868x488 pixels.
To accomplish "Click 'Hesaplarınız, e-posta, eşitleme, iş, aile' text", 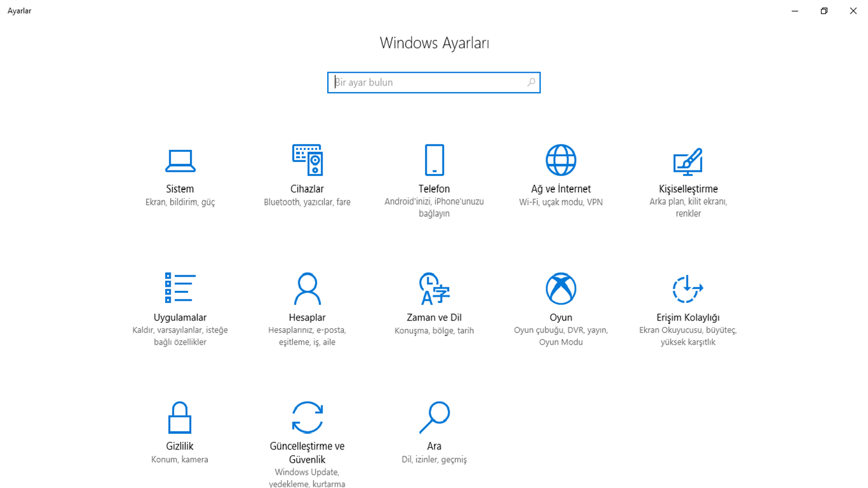I will 307,336.
